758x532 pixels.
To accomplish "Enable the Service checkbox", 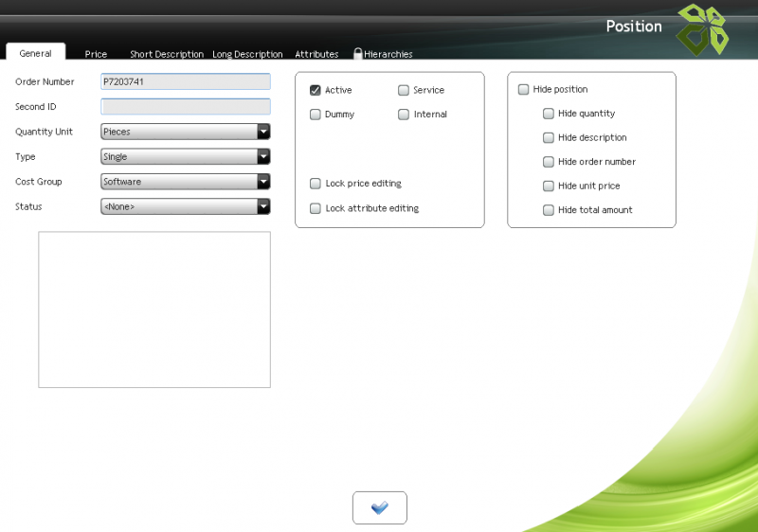I will (x=404, y=90).
